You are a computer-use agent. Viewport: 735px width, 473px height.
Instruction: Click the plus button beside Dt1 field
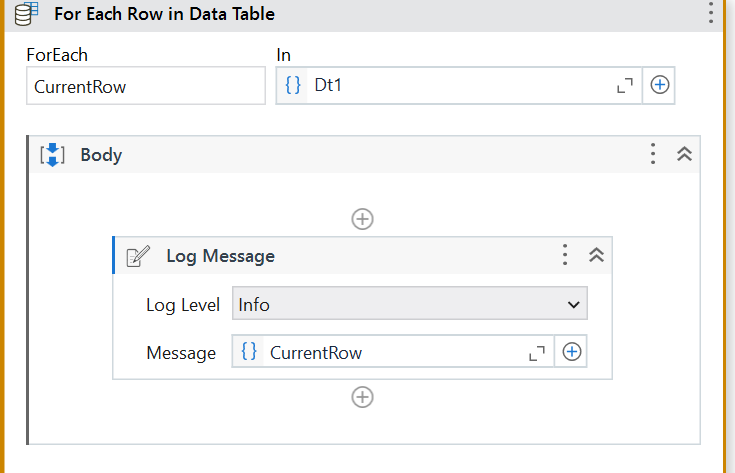tap(659, 85)
